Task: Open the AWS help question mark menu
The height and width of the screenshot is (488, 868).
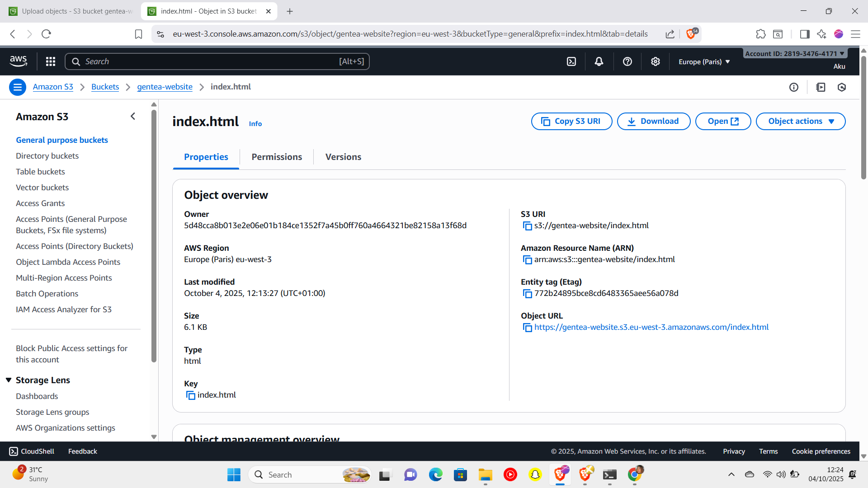Action: (627, 61)
